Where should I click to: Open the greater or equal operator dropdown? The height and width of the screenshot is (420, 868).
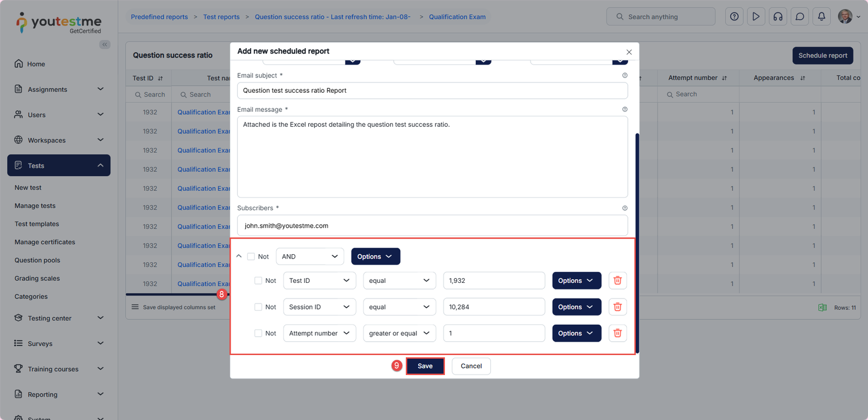click(399, 333)
